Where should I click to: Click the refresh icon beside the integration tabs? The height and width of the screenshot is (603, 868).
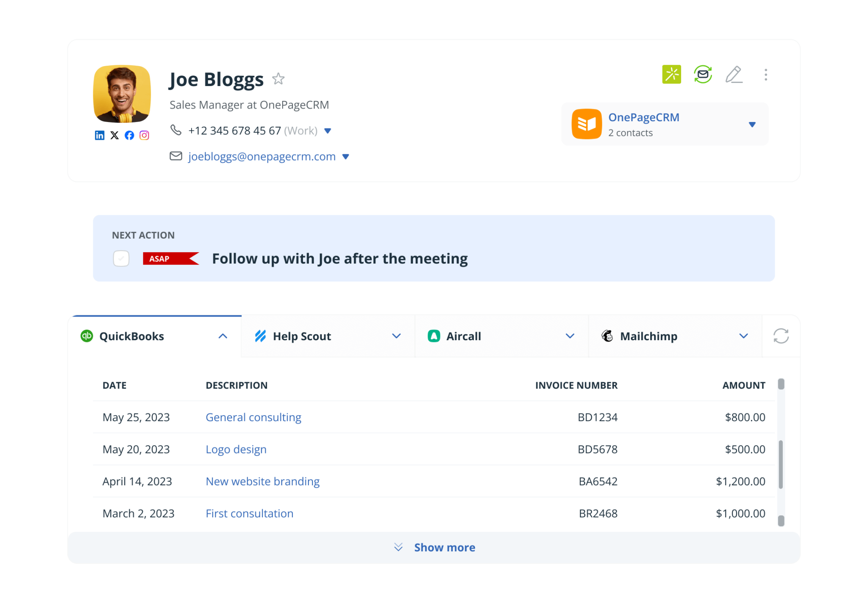[x=781, y=336]
